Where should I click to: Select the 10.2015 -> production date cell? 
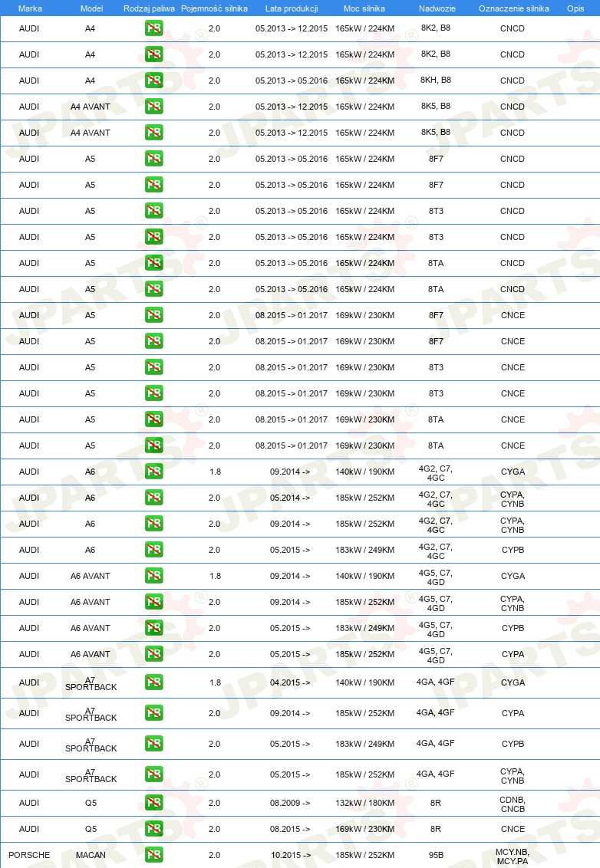click(290, 855)
